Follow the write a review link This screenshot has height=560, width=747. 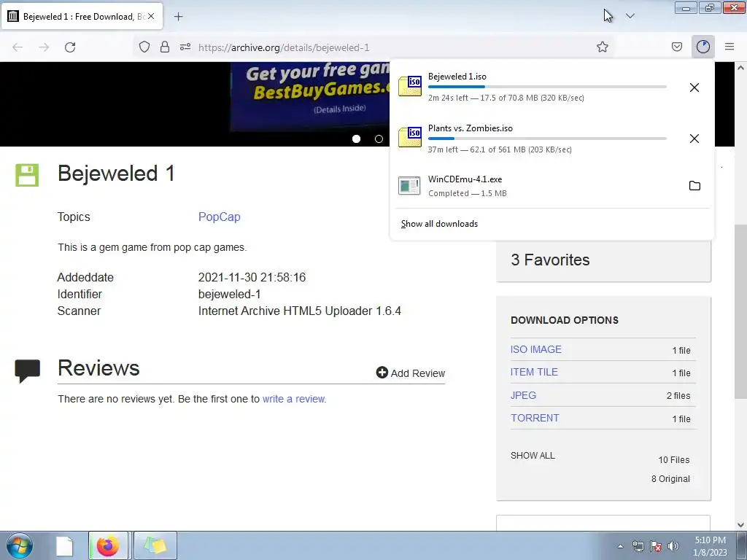(295, 399)
